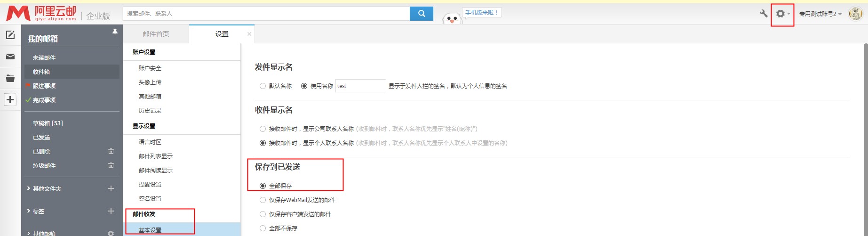Viewport: 868px width, 236px height.
Task: Click the compose mail pencil icon
Action: click(x=10, y=35)
